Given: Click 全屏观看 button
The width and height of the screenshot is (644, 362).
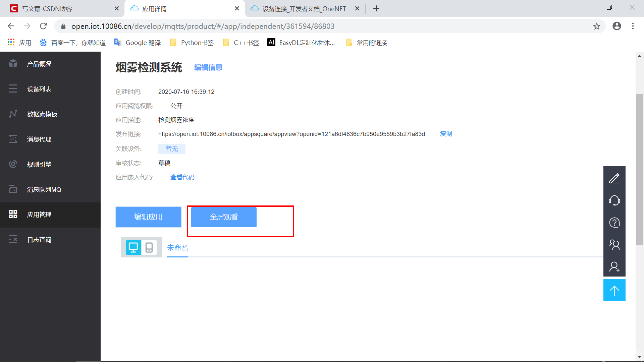Looking at the screenshot, I should [x=224, y=217].
